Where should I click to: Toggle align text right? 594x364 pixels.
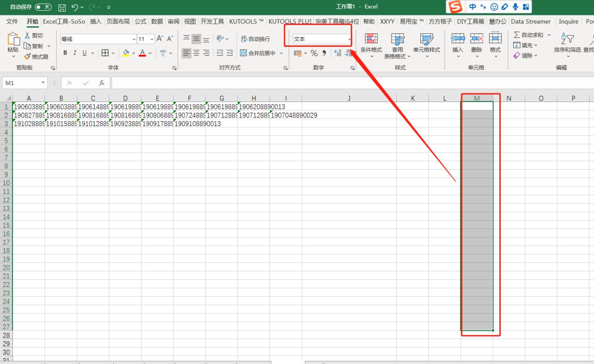pyautogui.click(x=206, y=53)
